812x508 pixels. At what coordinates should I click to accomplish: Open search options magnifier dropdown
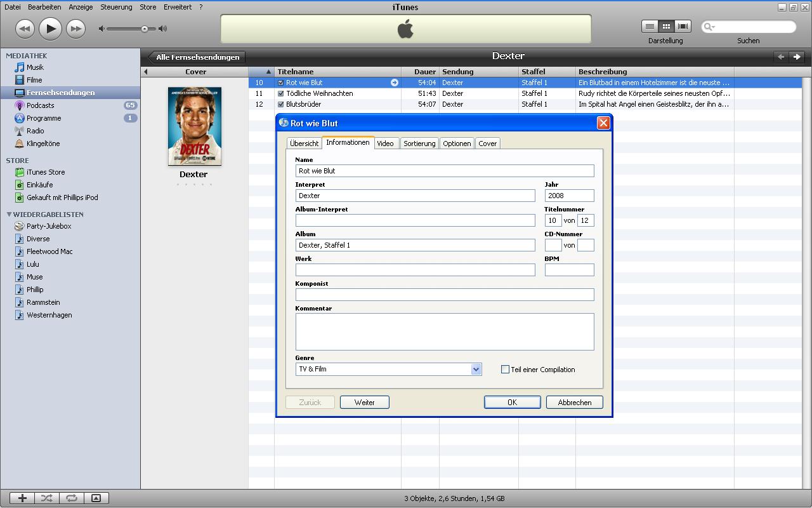coord(709,27)
